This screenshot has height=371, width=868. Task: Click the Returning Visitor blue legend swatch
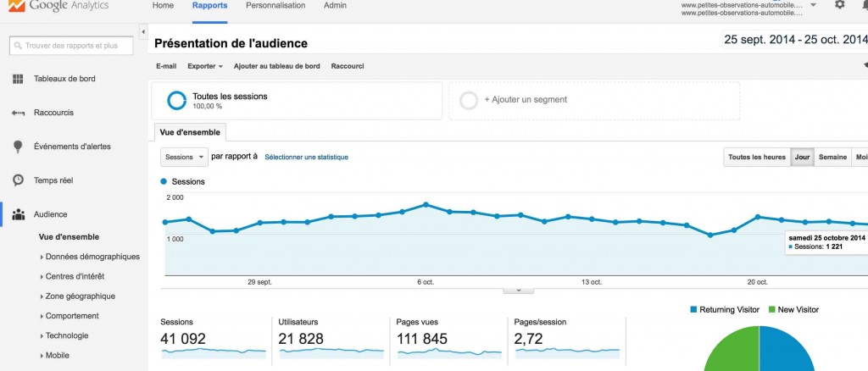694,310
